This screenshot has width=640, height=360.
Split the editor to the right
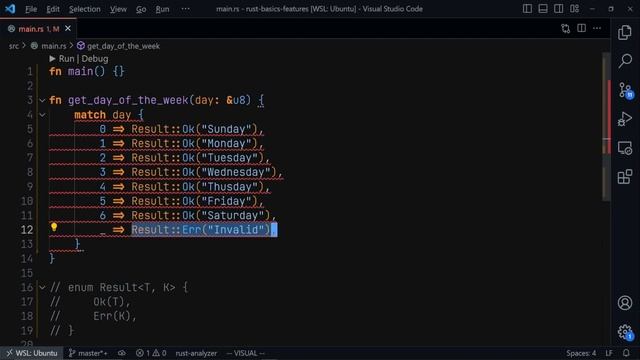tap(581, 28)
